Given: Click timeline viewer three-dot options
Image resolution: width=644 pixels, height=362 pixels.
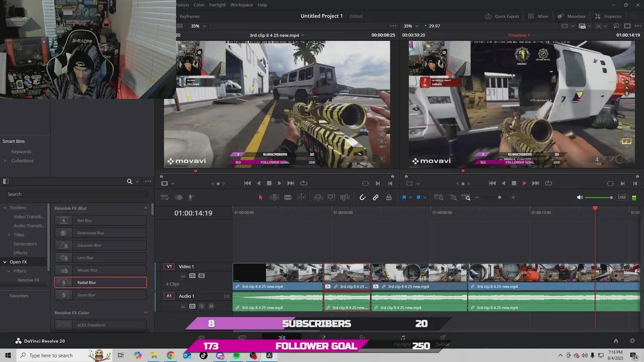Looking at the screenshot, I should (x=637, y=26).
